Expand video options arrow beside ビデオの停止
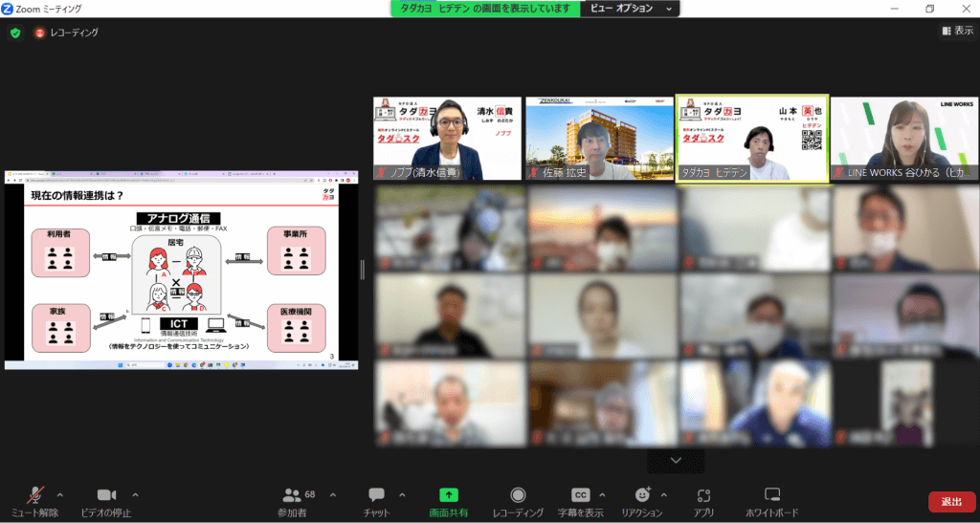Image resolution: width=980 pixels, height=523 pixels. pyautogui.click(x=135, y=494)
